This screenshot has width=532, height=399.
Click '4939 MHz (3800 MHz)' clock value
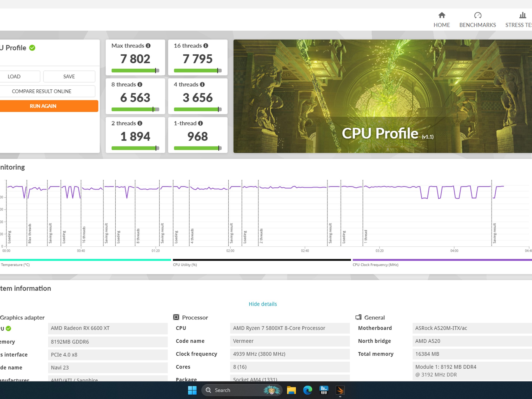pos(290,354)
